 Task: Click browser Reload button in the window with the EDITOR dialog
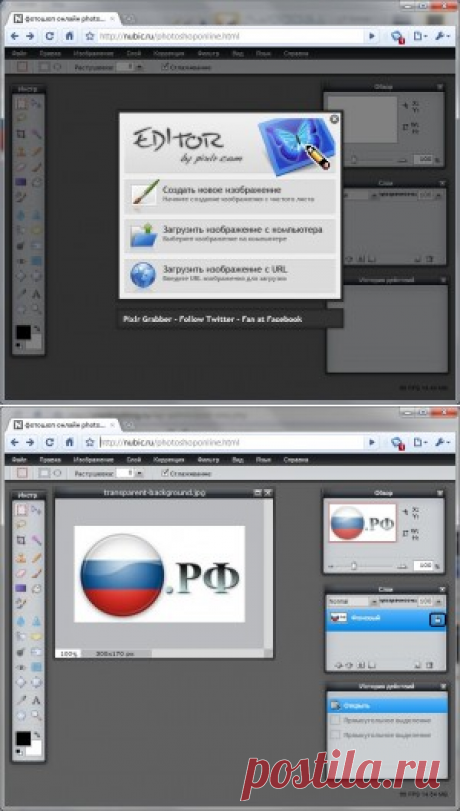(50, 36)
